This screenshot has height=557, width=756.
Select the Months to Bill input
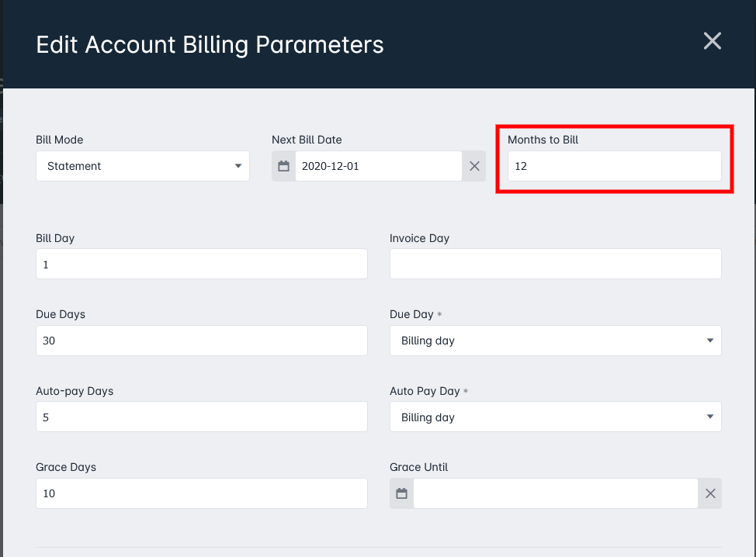pyautogui.click(x=615, y=166)
